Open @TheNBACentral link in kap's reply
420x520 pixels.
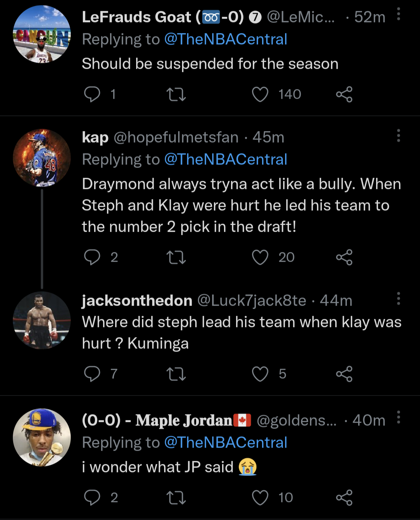[x=226, y=159]
